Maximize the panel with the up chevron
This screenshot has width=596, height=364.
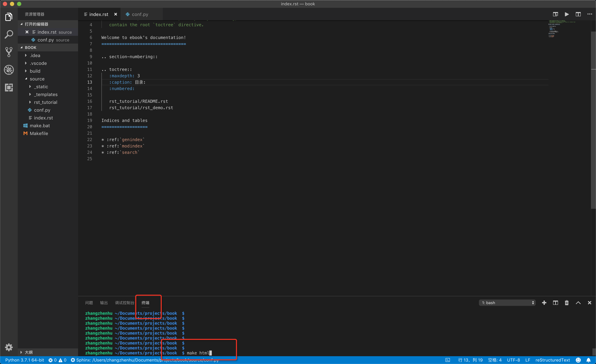coord(578,303)
